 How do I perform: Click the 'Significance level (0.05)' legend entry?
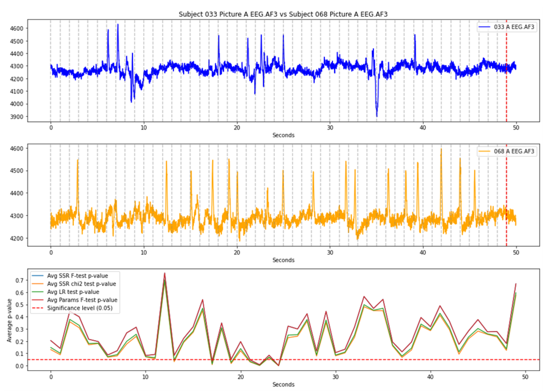coord(80,308)
